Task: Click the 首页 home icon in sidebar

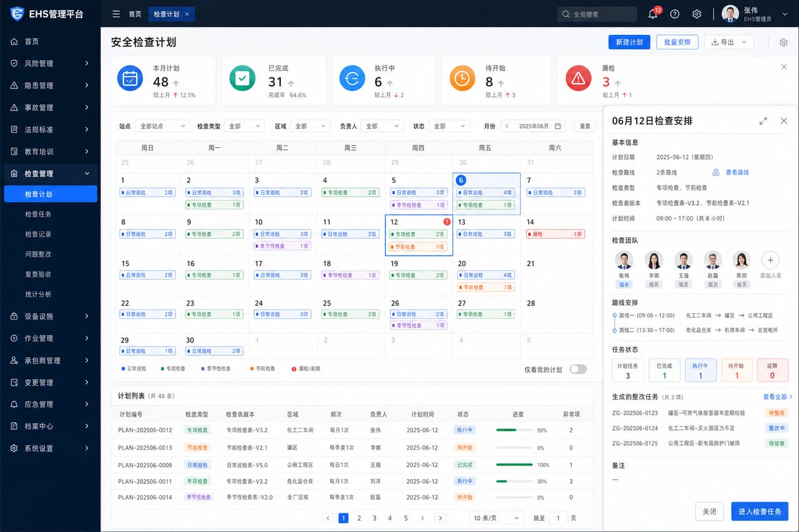Action: point(14,41)
